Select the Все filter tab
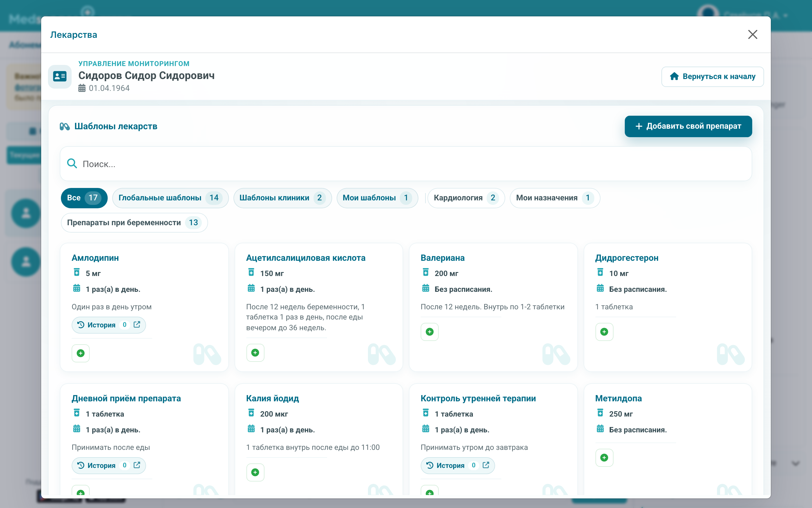The height and width of the screenshot is (508, 812). tap(84, 198)
